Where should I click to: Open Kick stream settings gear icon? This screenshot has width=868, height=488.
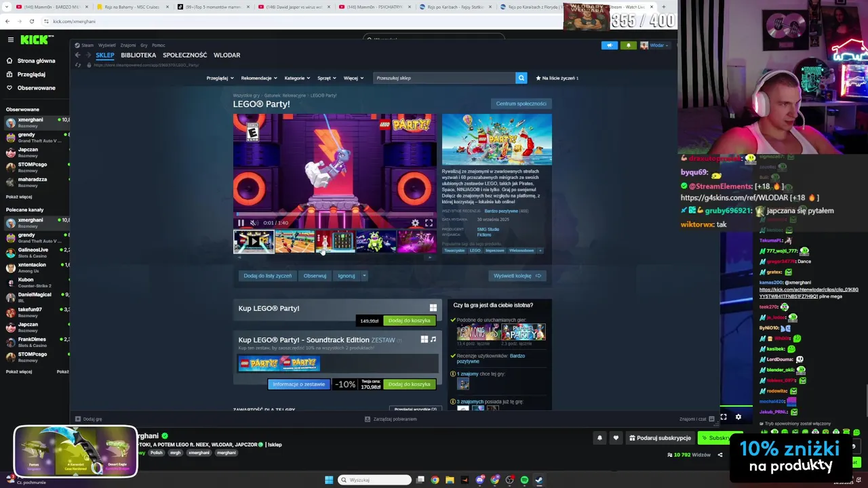click(738, 417)
